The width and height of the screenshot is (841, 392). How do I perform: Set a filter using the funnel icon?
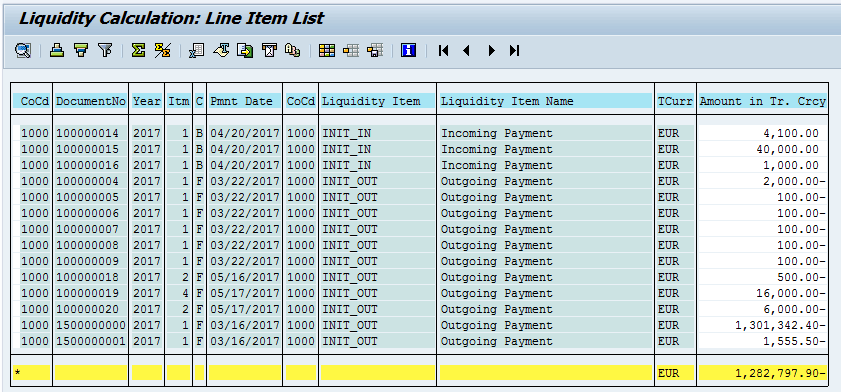[x=106, y=51]
